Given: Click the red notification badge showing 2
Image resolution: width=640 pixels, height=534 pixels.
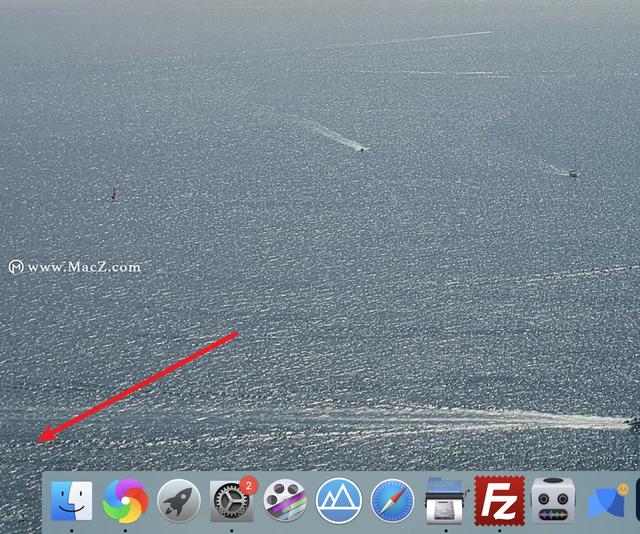Looking at the screenshot, I should (249, 485).
